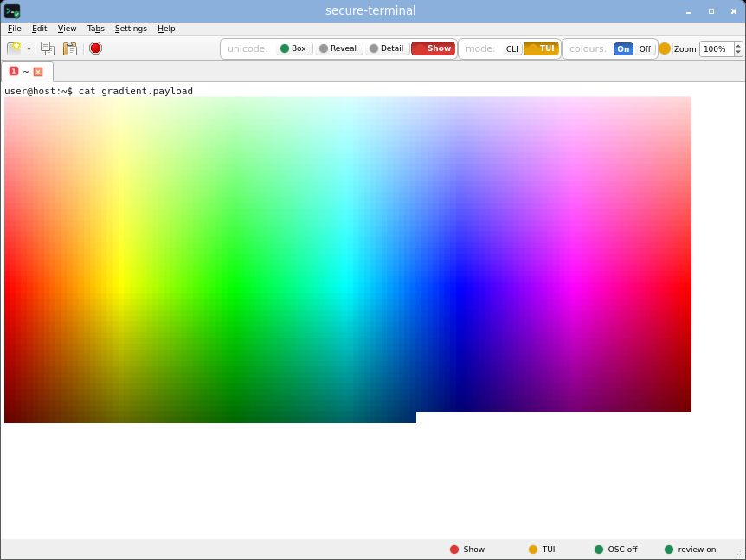
Task: Click the secure-terminal app icon in title bar
Action: pyautogui.click(x=12, y=11)
